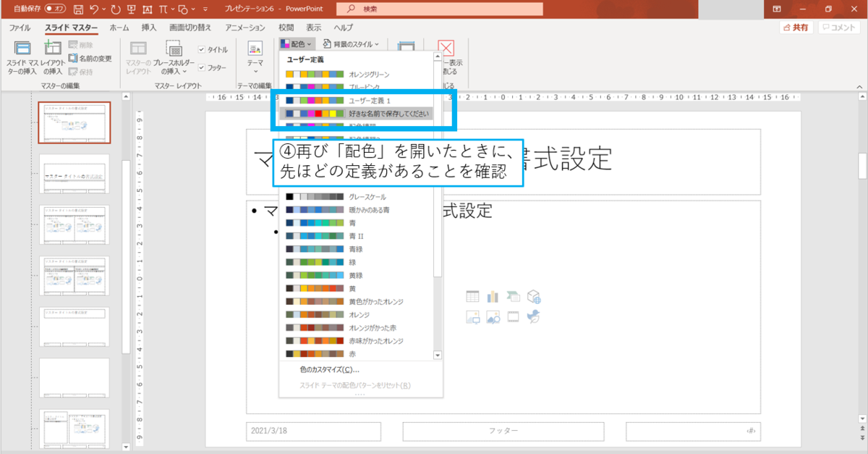
Task: Select 好きな名前で保存してください color scheme
Action: pos(355,114)
